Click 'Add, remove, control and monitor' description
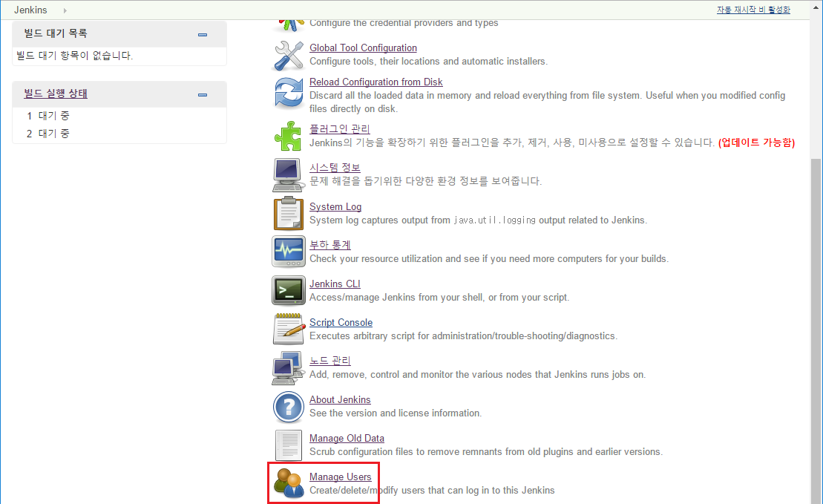823x504 pixels. tap(478, 374)
